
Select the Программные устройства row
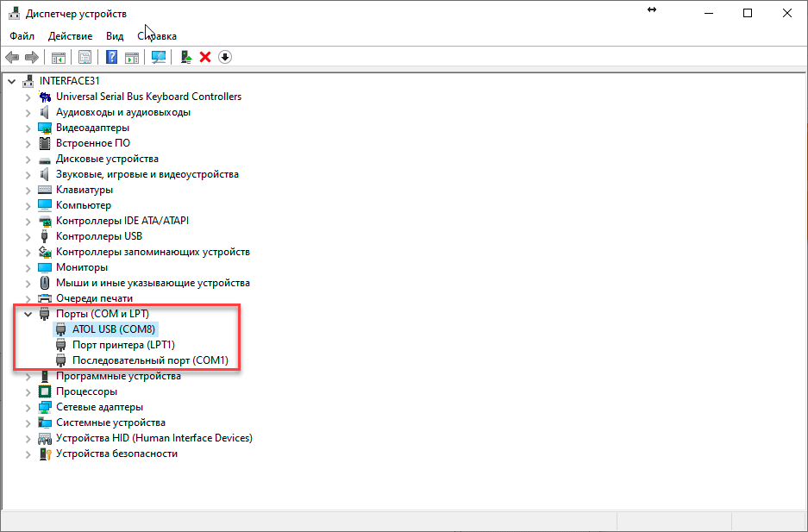[x=118, y=376]
